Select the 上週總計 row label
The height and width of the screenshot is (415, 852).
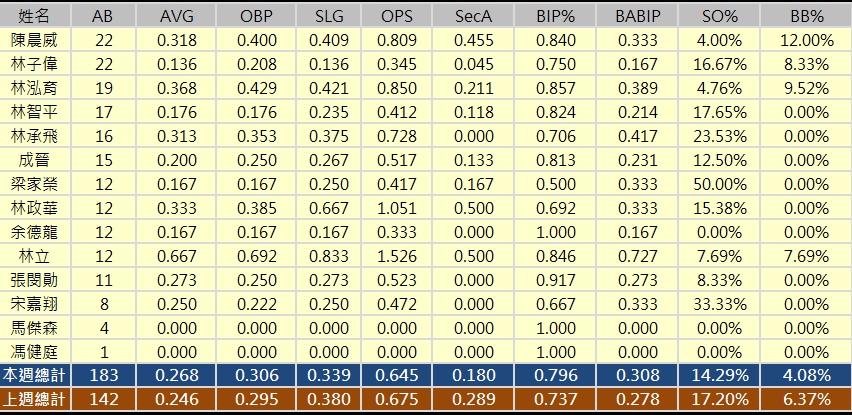point(33,398)
